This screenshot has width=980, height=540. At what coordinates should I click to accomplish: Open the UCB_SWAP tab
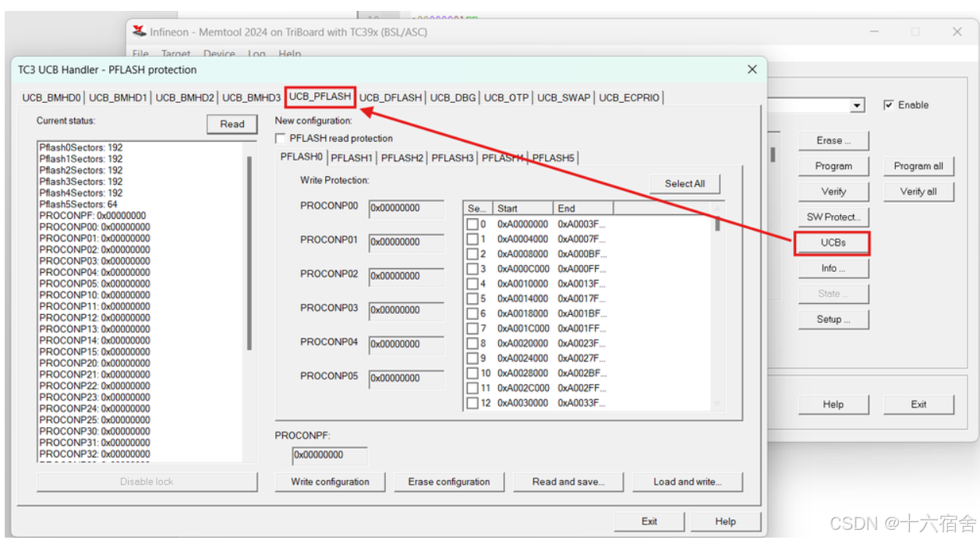tap(564, 97)
